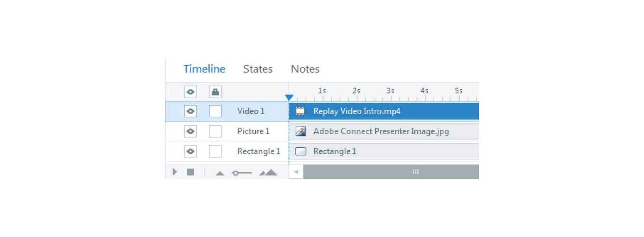
Task: Open the States tab
Action: (x=258, y=69)
